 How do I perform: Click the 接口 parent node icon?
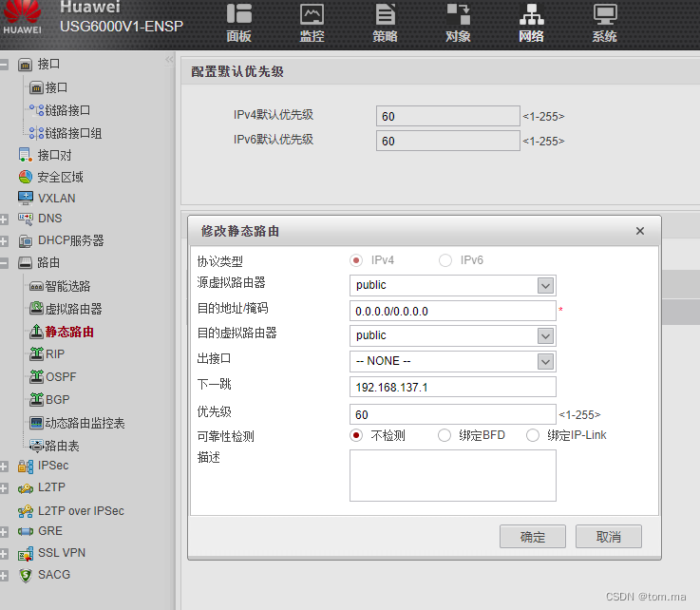25,65
